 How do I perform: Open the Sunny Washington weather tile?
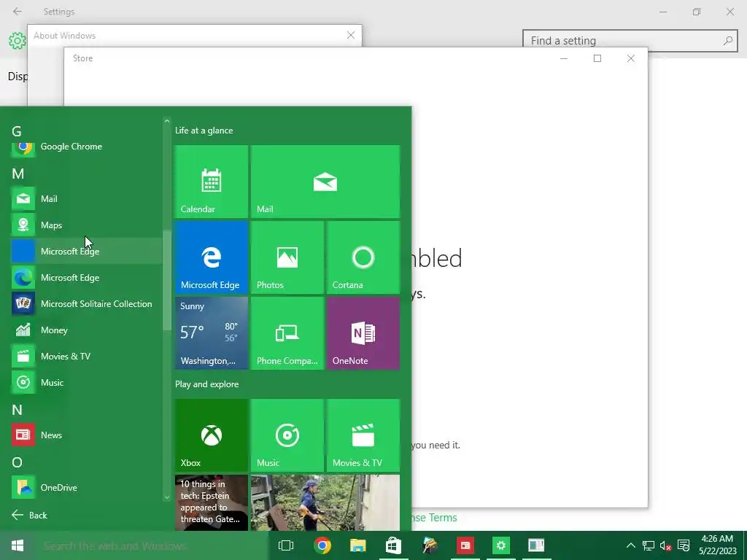click(x=212, y=333)
